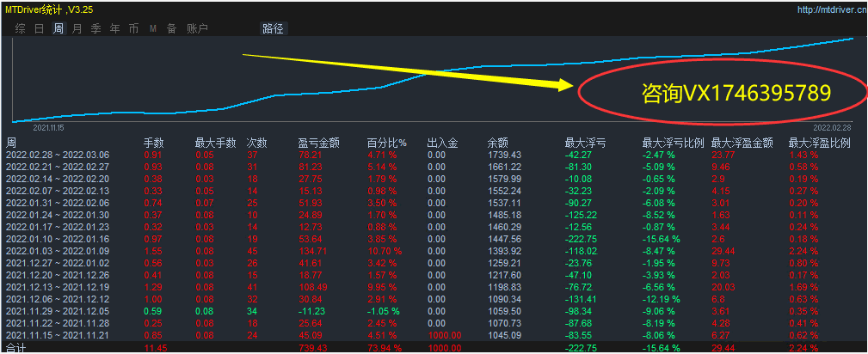Switch to the 日 daily tab

coord(40,28)
